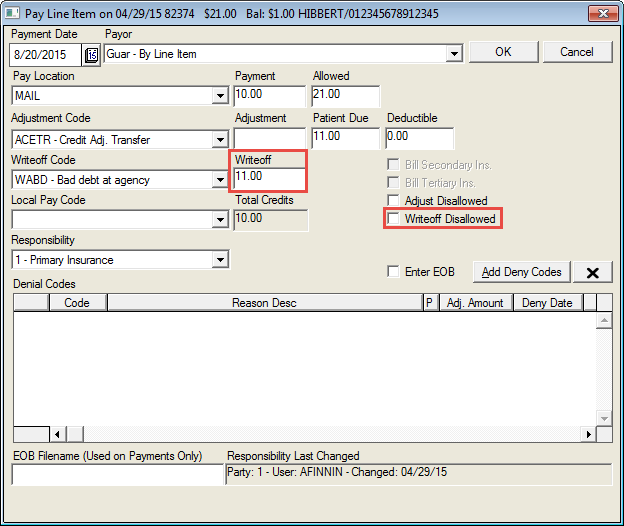Open the Writeoff Code dropdown
Viewport: 624px width, 526px height.
coord(220,180)
